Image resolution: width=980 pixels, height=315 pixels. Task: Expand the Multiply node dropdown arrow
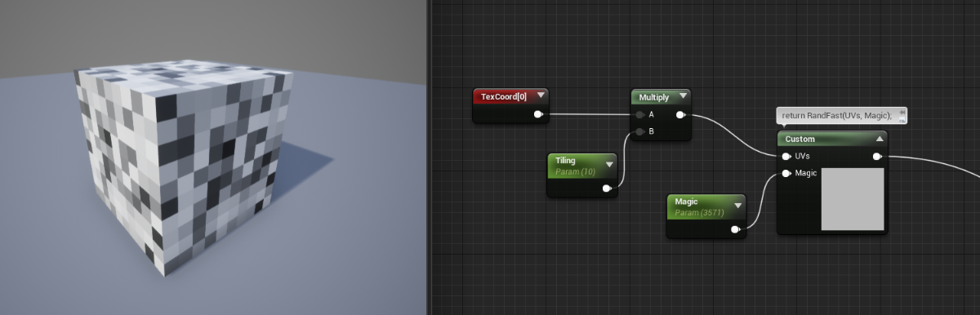pyautogui.click(x=683, y=96)
